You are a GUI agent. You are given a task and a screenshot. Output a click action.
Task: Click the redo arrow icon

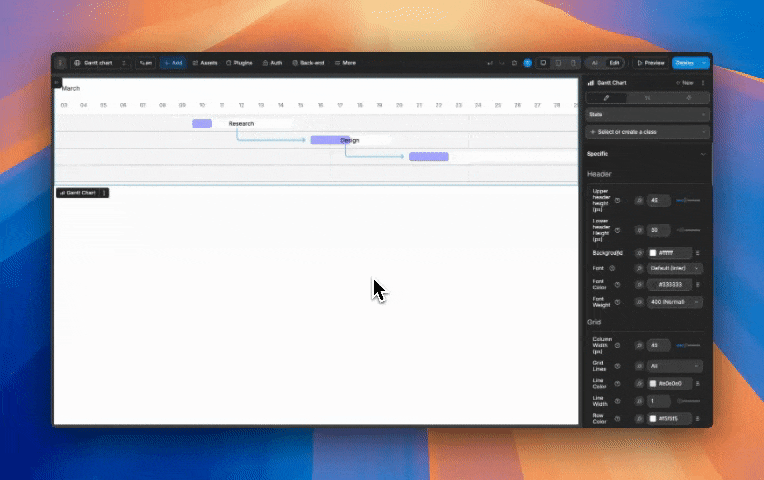[x=501, y=63]
